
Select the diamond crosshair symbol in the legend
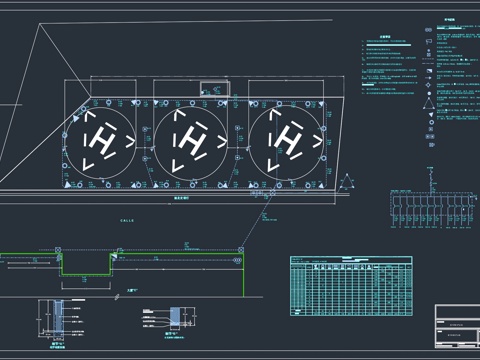(x=429, y=85)
